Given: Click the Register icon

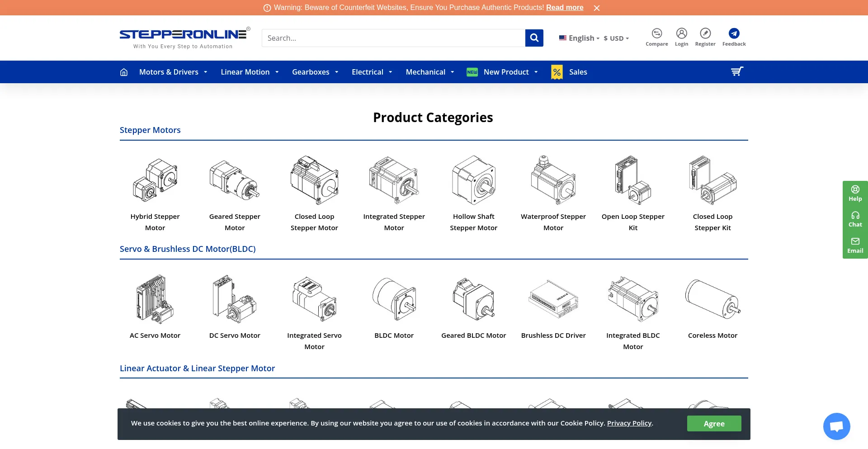Looking at the screenshot, I should pos(705,33).
